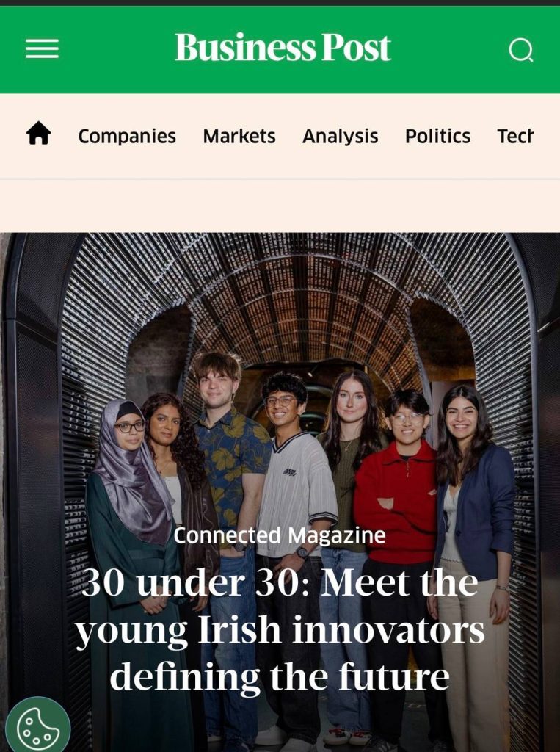Go to the home page icon
560x752 pixels.
pos(38,133)
